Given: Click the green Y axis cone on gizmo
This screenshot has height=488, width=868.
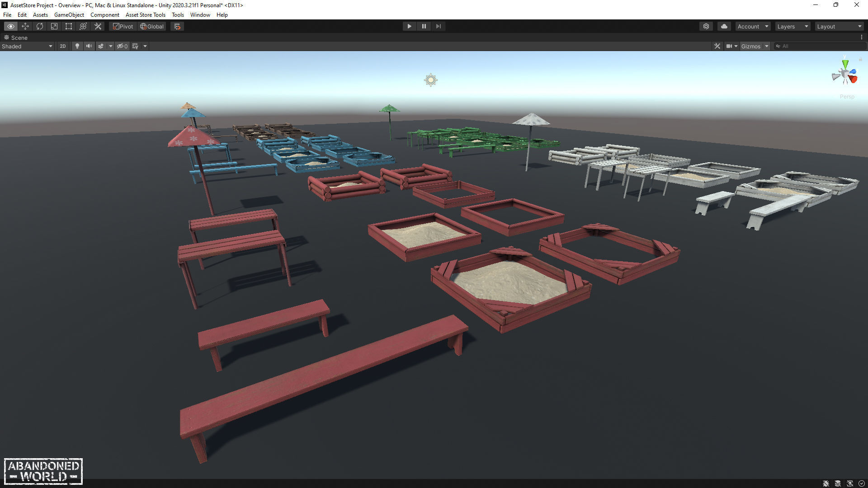Looking at the screenshot, I should (x=845, y=64).
